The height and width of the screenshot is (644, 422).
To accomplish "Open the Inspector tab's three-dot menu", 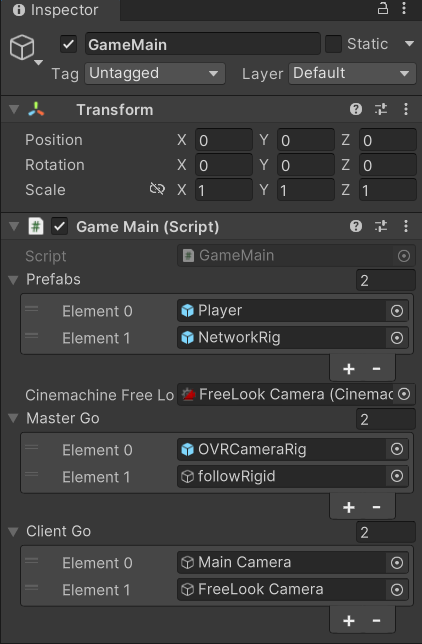I will pyautogui.click(x=404, y=8).
